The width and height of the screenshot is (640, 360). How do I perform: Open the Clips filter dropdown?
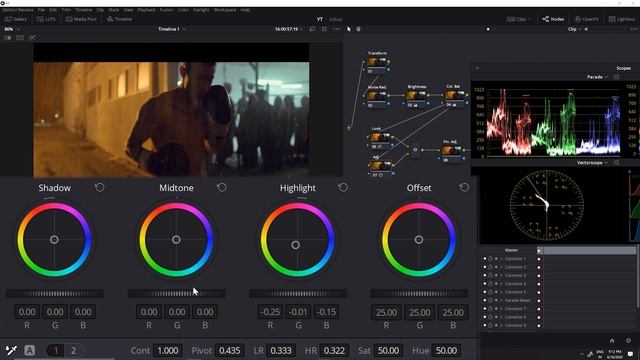tap(518, 19)
